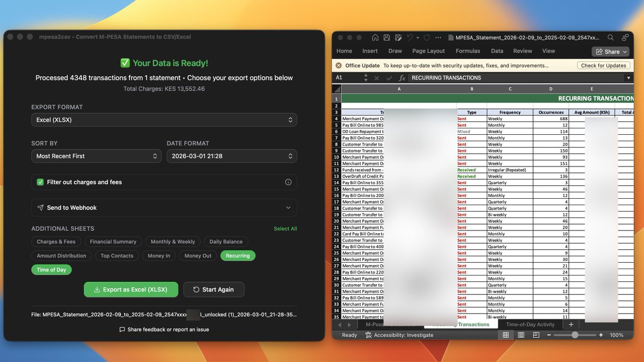Image resolution: width=644 pixels, height=362 pixels.
Task: Open the Home ribbon tab
Action: pyautogui.click(x=344, y=51)
